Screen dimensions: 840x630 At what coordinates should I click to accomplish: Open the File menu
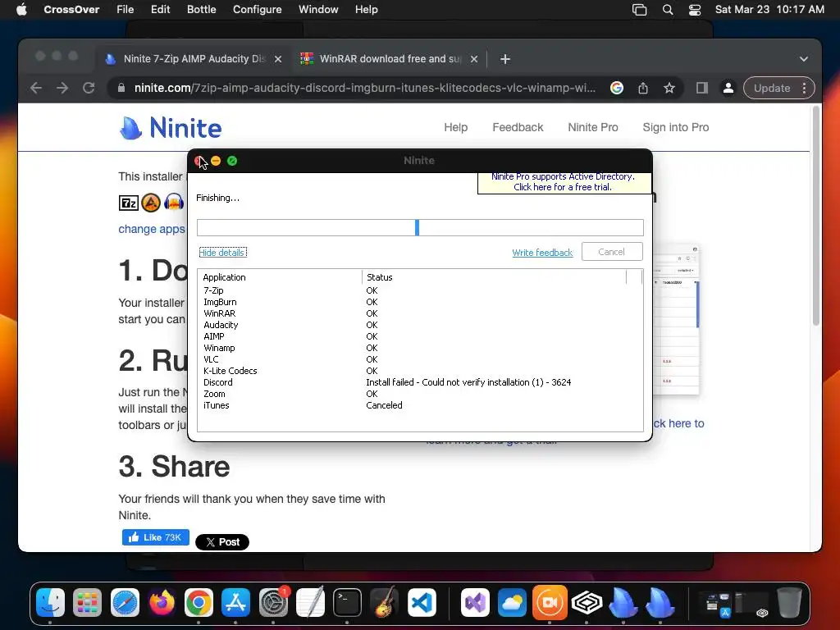126,10
